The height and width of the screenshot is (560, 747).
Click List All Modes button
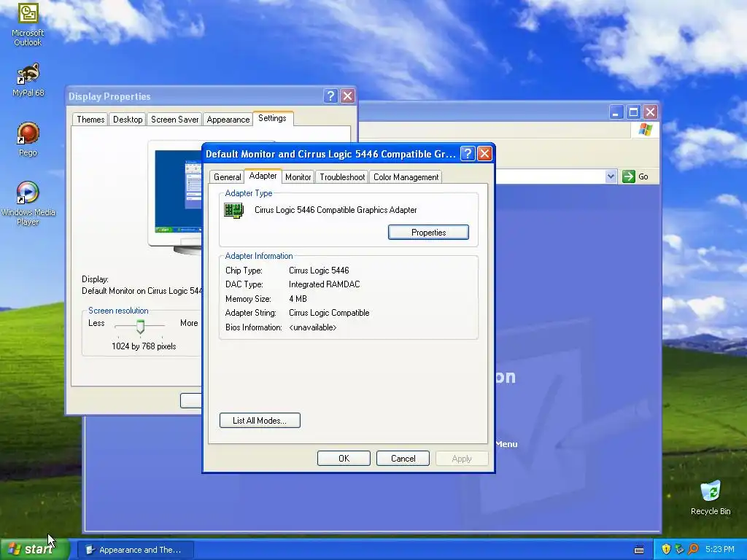[x=260, y=421]
